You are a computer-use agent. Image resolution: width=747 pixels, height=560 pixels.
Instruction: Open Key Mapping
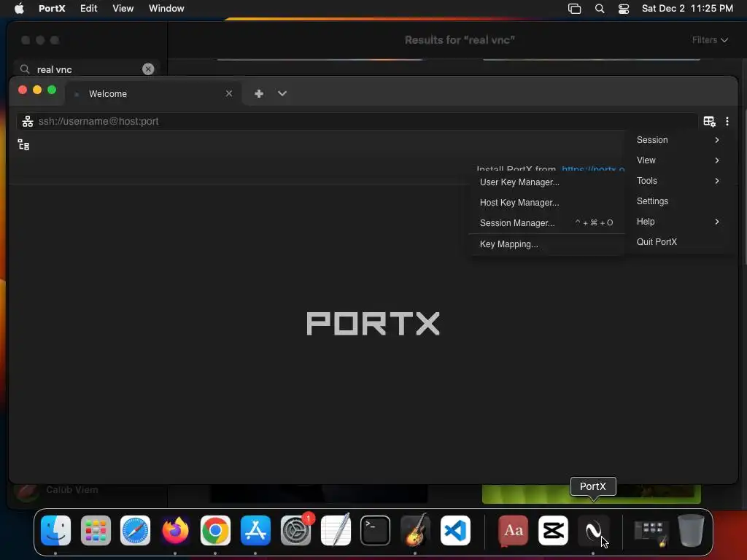pos(546,244)
